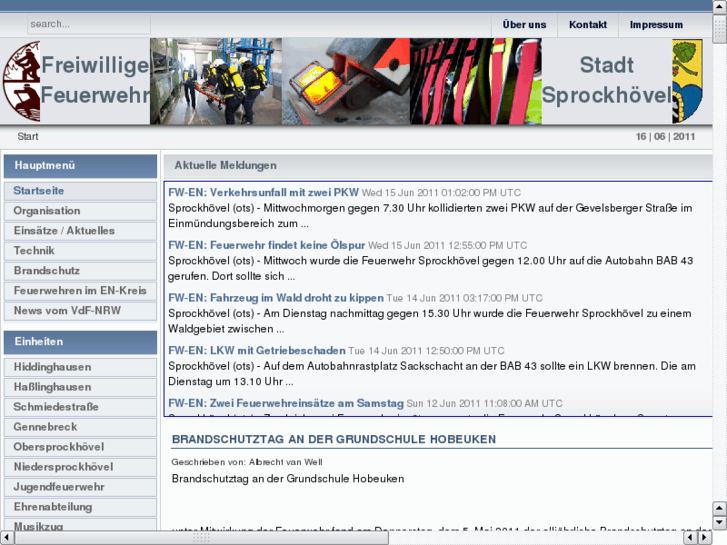727x545 pixels.
Task: Open the Über uns page
Action: pos(524,25)
